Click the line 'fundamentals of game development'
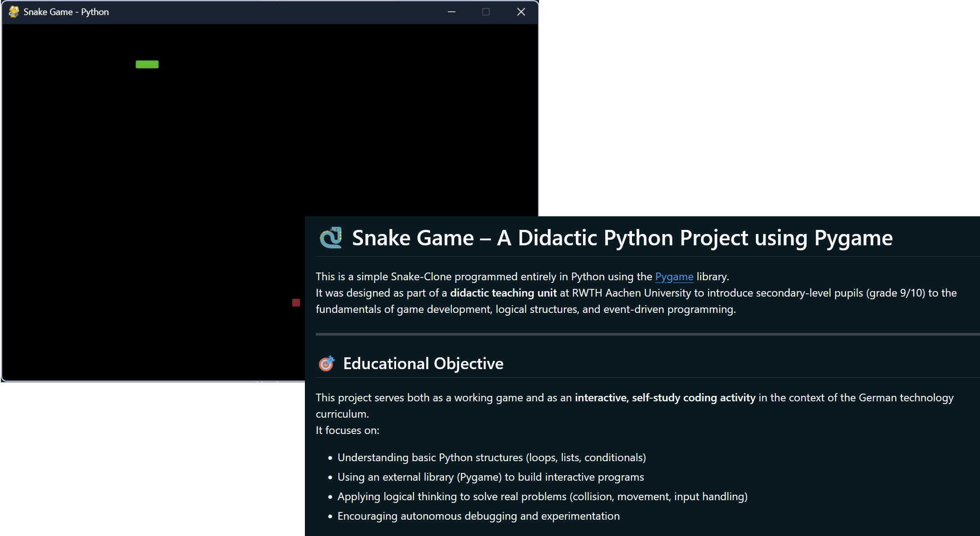This screenshot has width=980, height=536. tap(526, 309)
